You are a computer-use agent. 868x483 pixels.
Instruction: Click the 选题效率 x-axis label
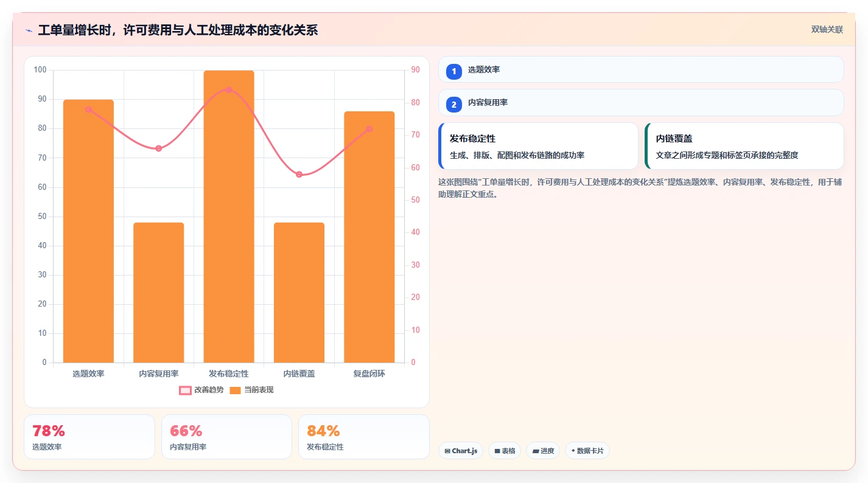click(88, 374)
